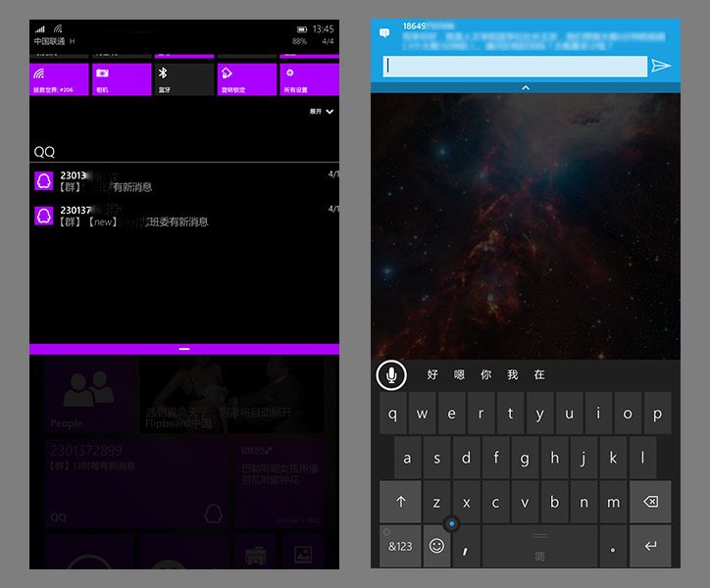Click the 13:45 clock in status bar

click(323, 29)
